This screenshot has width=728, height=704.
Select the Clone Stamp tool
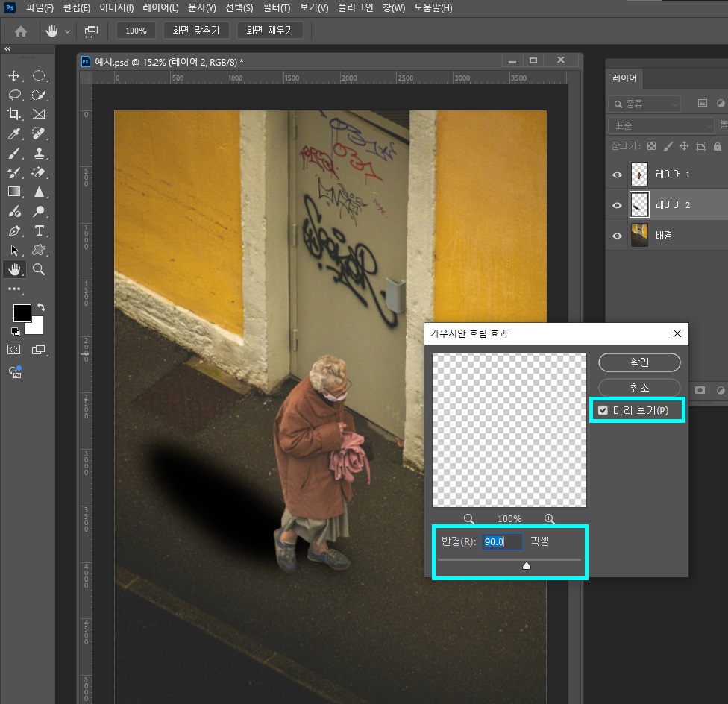pos(39,153)
